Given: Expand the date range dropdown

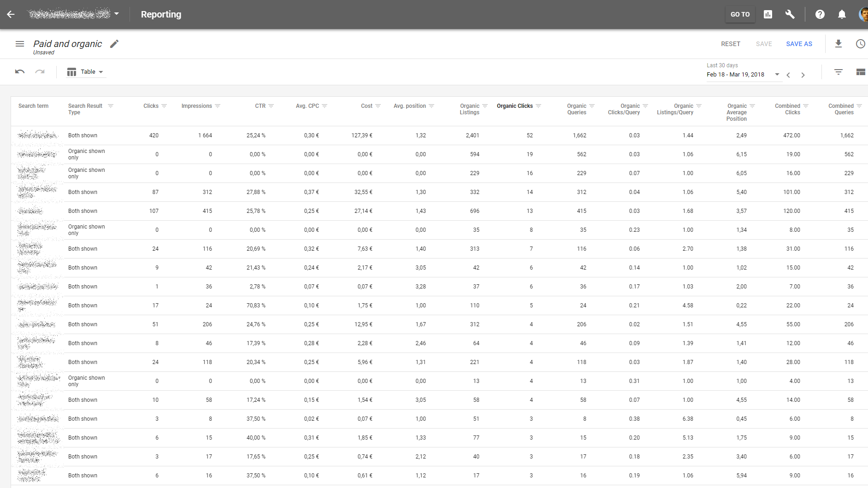Looking at the screenshot, I should [x=777, y=75].
